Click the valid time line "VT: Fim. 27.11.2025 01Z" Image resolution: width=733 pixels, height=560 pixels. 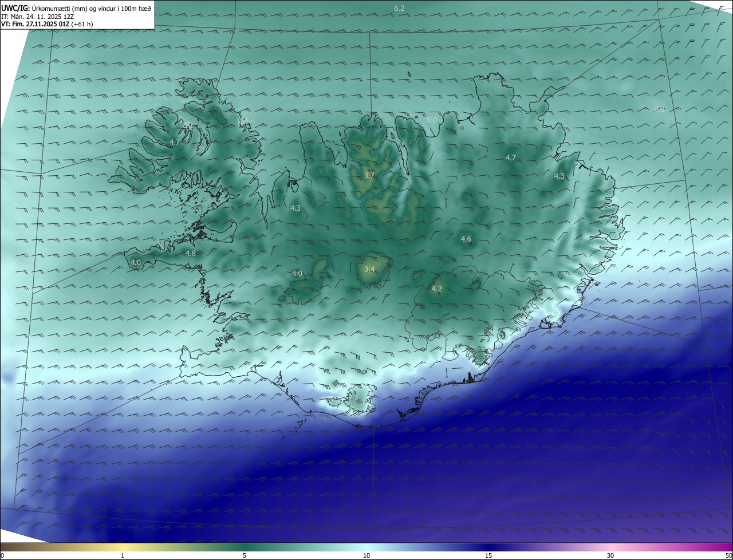36,24
